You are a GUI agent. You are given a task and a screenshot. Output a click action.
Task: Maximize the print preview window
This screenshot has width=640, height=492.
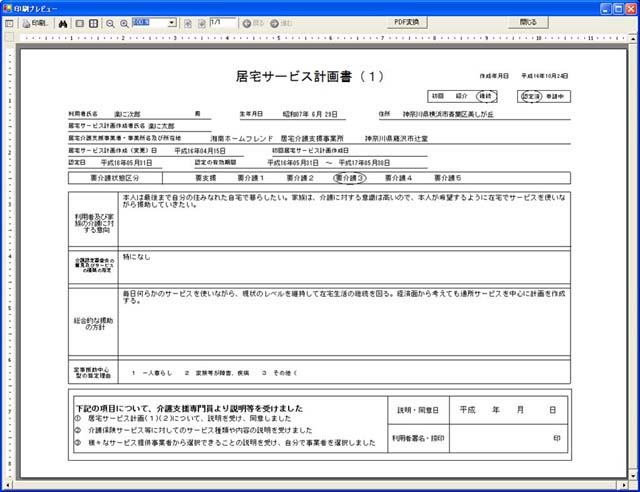point(619,9)
